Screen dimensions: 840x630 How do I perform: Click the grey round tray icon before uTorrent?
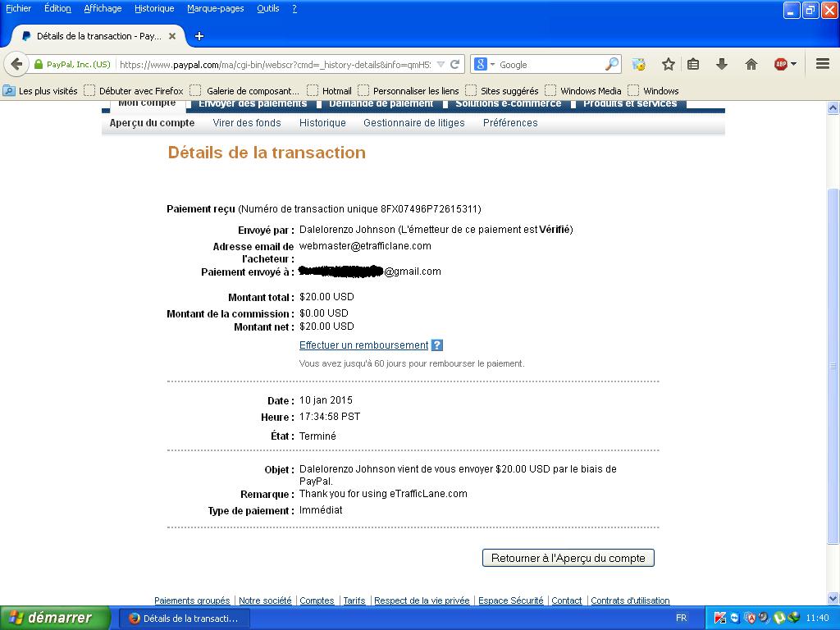(x=764, y=619)
